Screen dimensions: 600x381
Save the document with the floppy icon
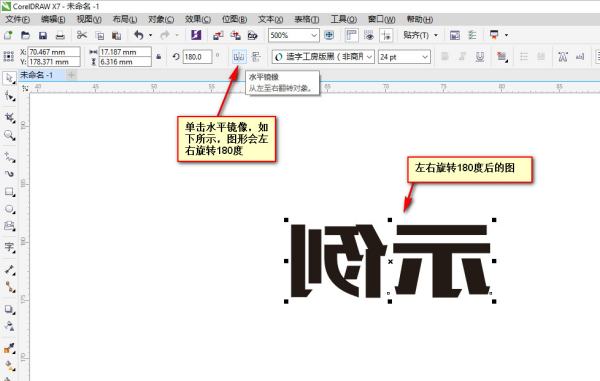42,36
